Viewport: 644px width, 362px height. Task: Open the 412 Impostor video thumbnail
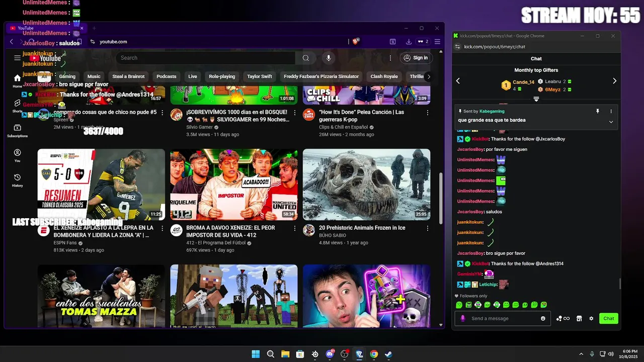[x=233, y=185]
